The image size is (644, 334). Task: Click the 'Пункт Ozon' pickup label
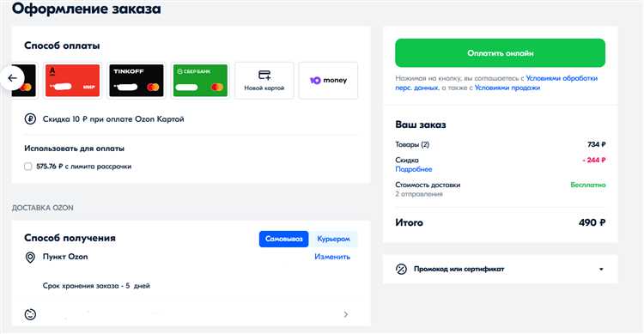[x=65, y=257]
